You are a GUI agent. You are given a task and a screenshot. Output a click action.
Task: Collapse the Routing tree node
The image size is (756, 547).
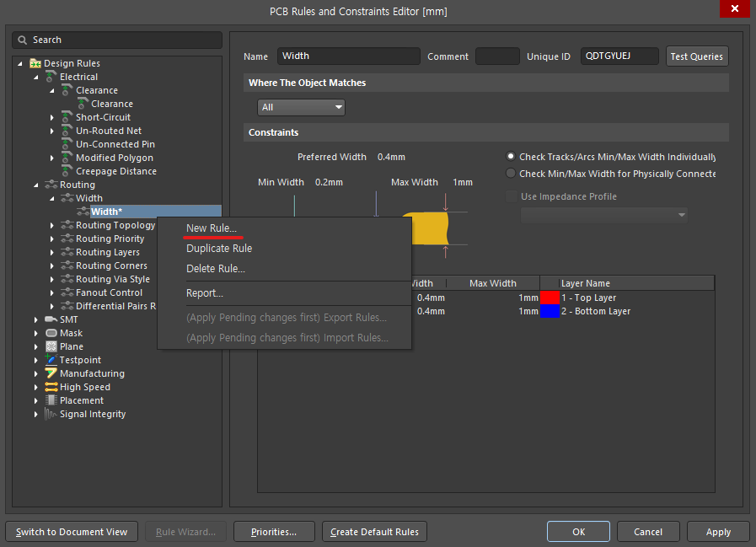(x=36, y=185)
